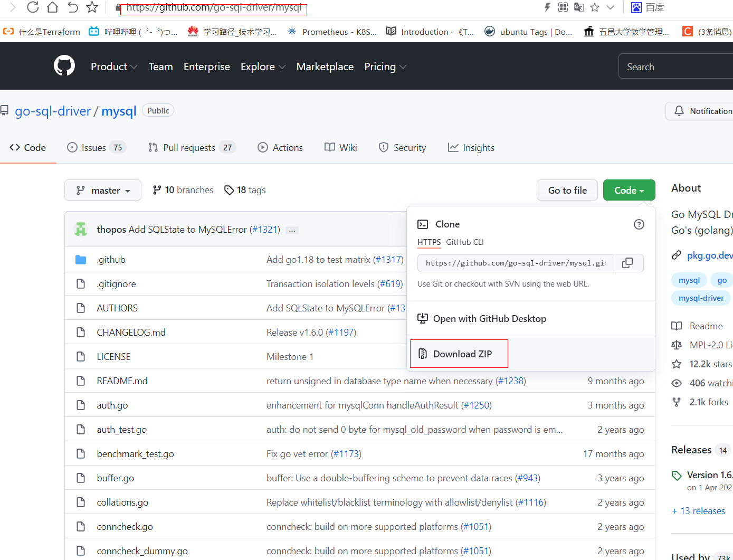733x560 pixels.
Task: Open the CHANGELOG.md file
Action: 131,333
